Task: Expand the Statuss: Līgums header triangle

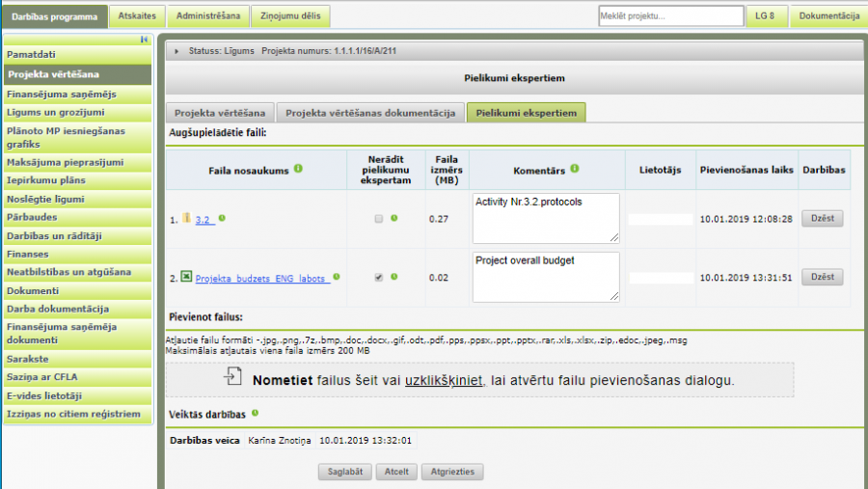Action: (x=176, y=51)
